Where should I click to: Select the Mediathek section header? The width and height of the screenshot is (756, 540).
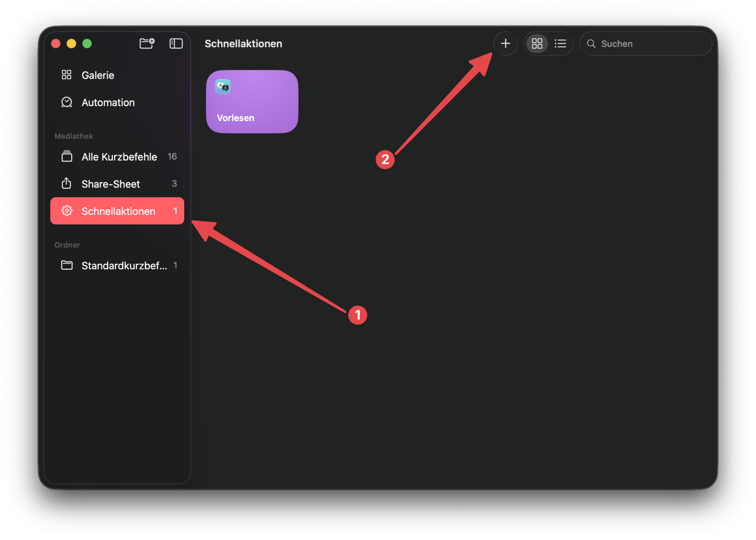point(74,136)
